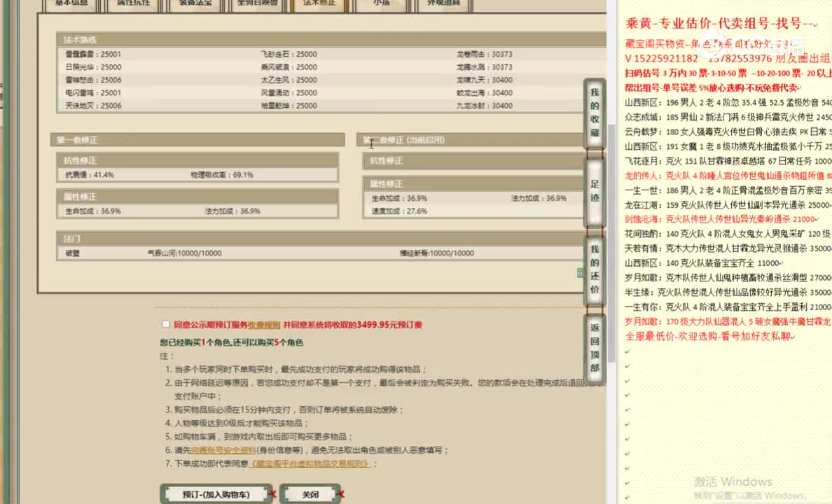Click the document title 乘黄-专业估价-代卖组号
The height and width of the screenshot is (504, 832).
[x=719, y=23]
